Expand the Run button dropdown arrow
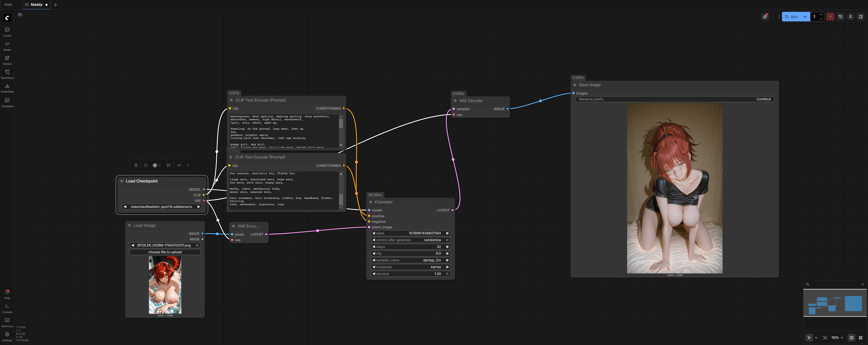Viewport: 868px width, 345px height. point(805,16)
